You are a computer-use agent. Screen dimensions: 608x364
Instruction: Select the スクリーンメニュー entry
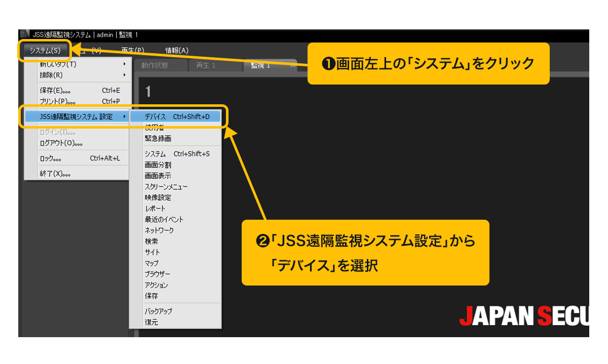175,187
